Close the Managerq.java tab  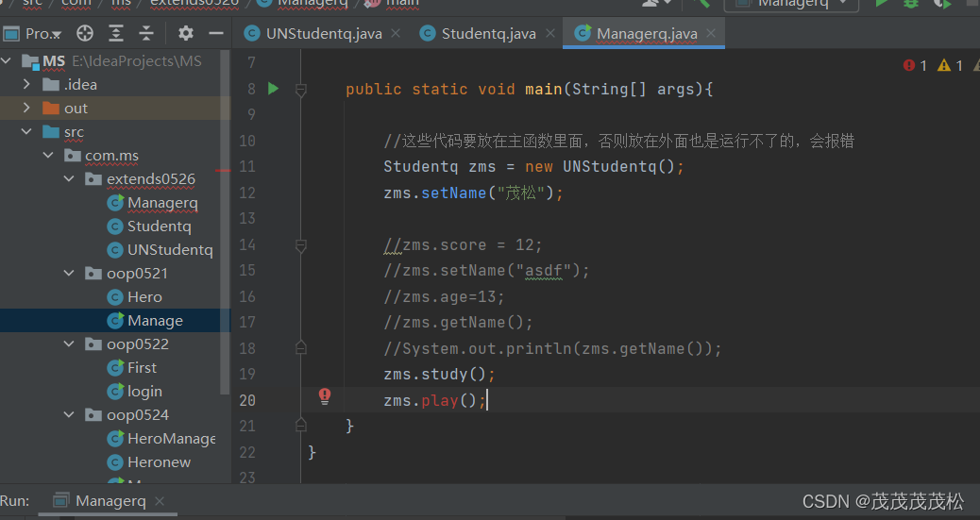point(711,33)
